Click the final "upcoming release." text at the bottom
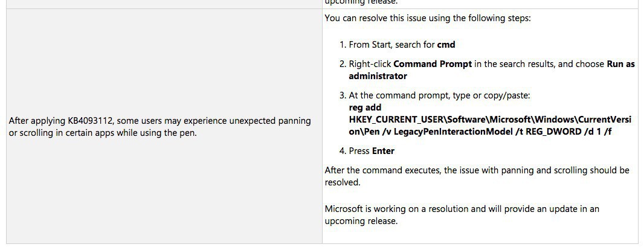The image size is (644, 250). coord(361,221)
